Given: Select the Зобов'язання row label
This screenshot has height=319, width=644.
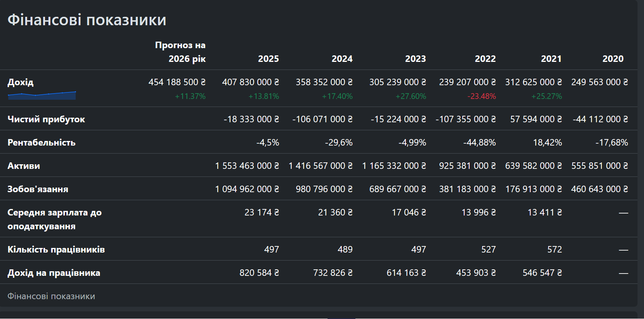Looking at the screenshot, I should tap(38, 189).
